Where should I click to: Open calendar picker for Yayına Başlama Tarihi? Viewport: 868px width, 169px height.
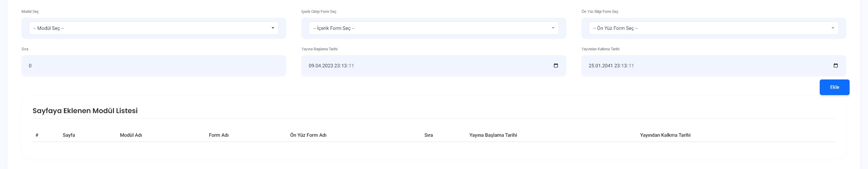pos(556,66)
